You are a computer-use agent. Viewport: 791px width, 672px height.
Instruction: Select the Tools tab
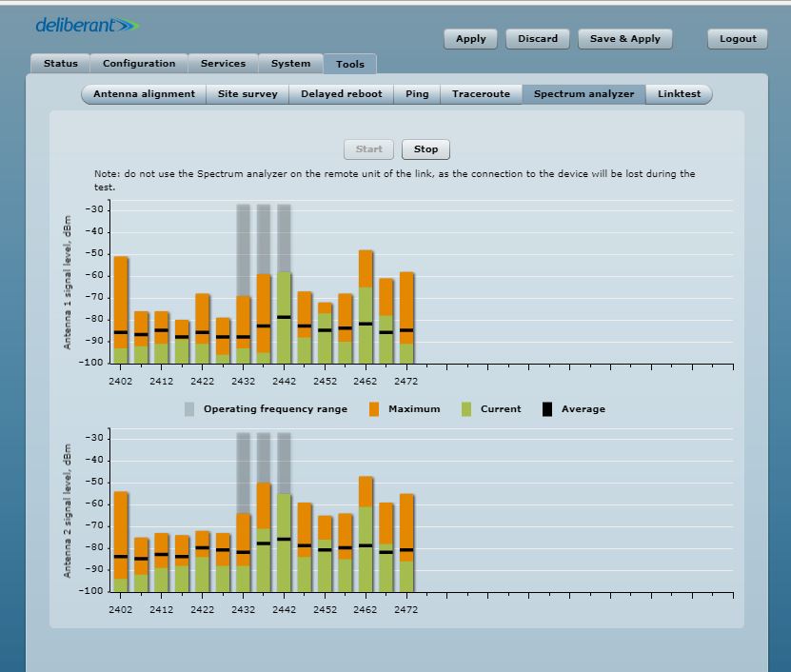coord(350,64)
